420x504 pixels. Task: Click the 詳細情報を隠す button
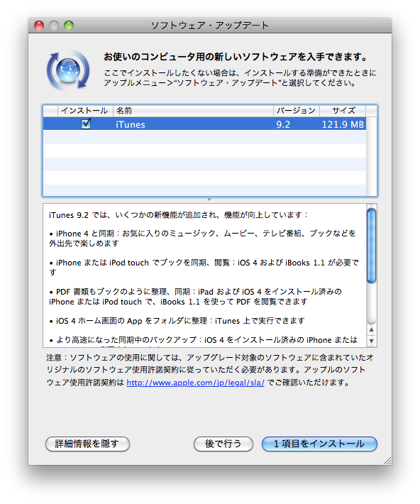click(x=87, y=444)
